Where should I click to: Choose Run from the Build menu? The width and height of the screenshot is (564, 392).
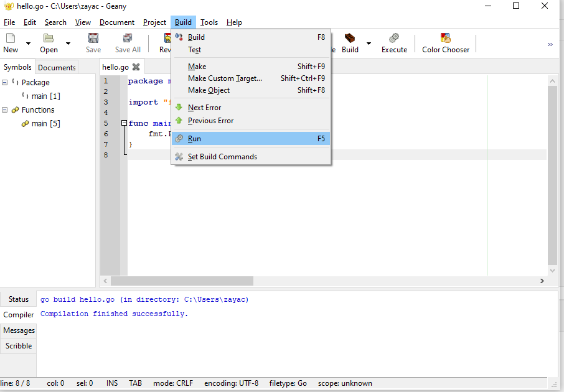coord(251,139)
